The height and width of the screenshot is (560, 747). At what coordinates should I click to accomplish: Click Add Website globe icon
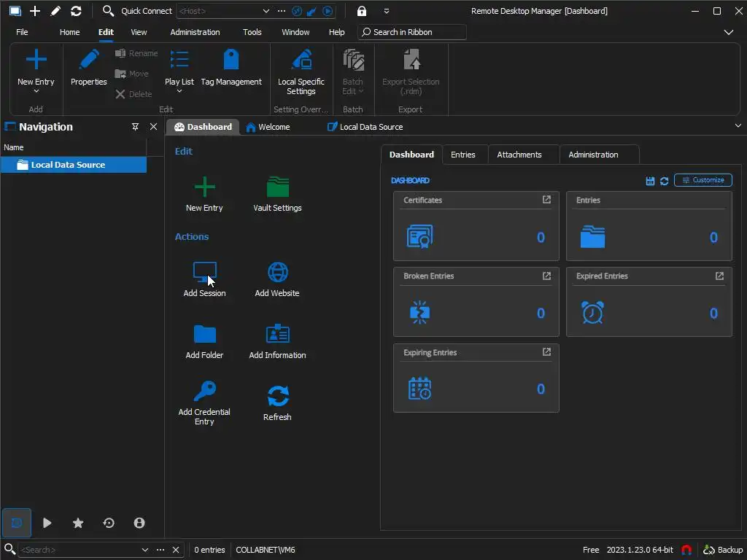click(x=277, y=273)
